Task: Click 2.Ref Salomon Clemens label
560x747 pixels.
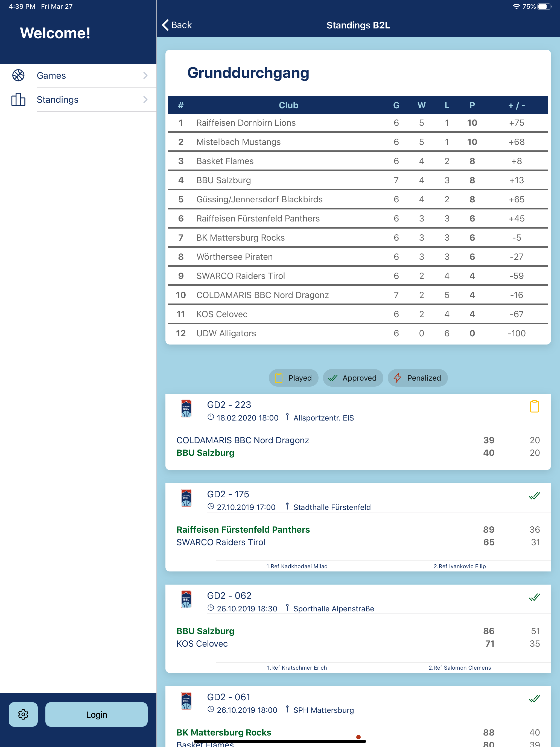Action: [x=460, y=668]
